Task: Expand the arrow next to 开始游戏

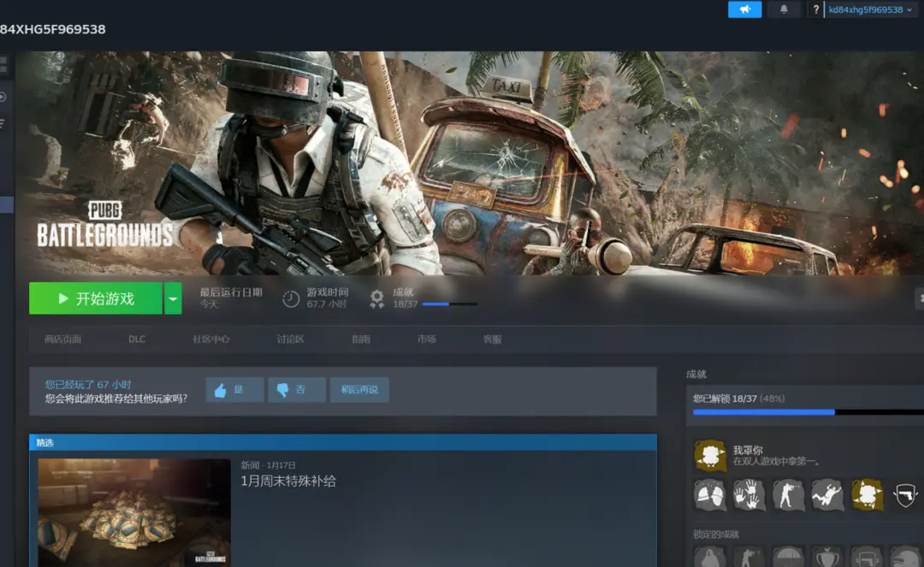Action: (173, 298)
